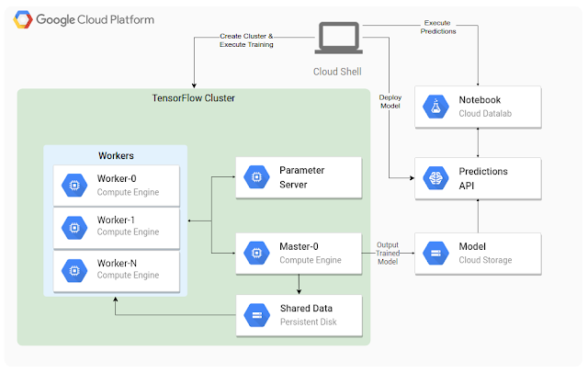The height and width of the screenshot is (373, 588).
Task: Click the Cloud Datalab subtitle
Action: [485, 114]
